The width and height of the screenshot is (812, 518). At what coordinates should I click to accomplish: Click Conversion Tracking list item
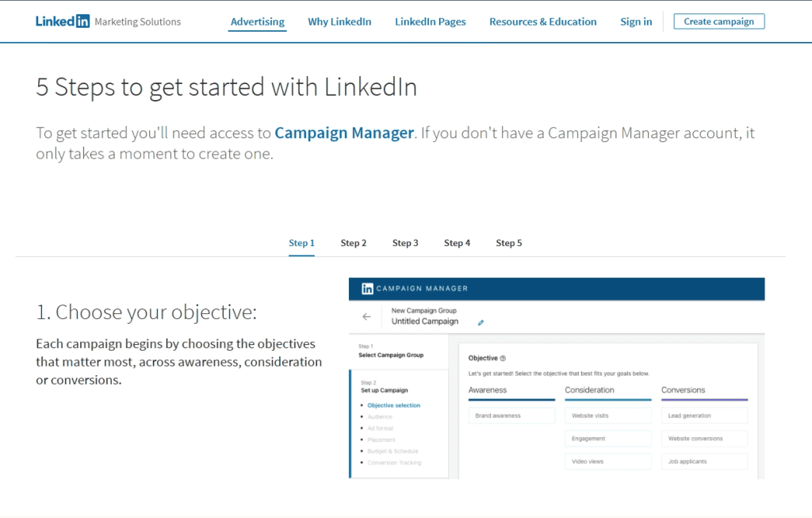click(x=394, y=462)
